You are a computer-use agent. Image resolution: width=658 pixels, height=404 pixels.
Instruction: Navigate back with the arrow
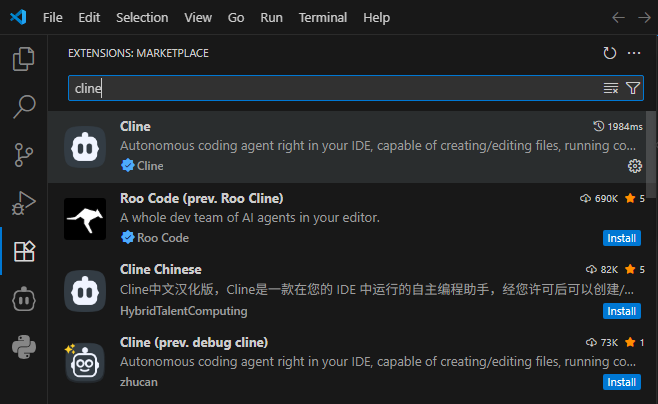(x=618, y=18)
